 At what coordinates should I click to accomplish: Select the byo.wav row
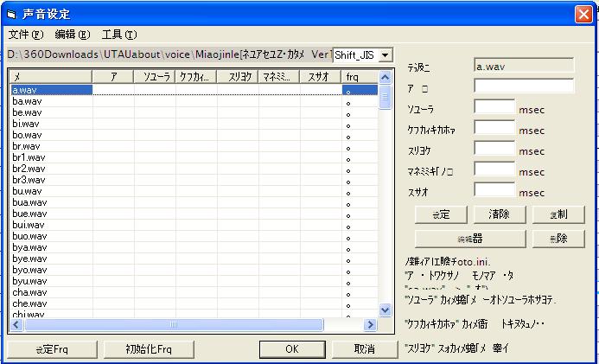pyautogui.click(x=194, y=270)
